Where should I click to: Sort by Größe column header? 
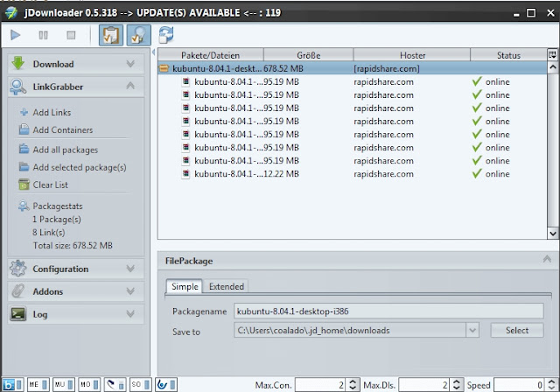click(309, 55)
